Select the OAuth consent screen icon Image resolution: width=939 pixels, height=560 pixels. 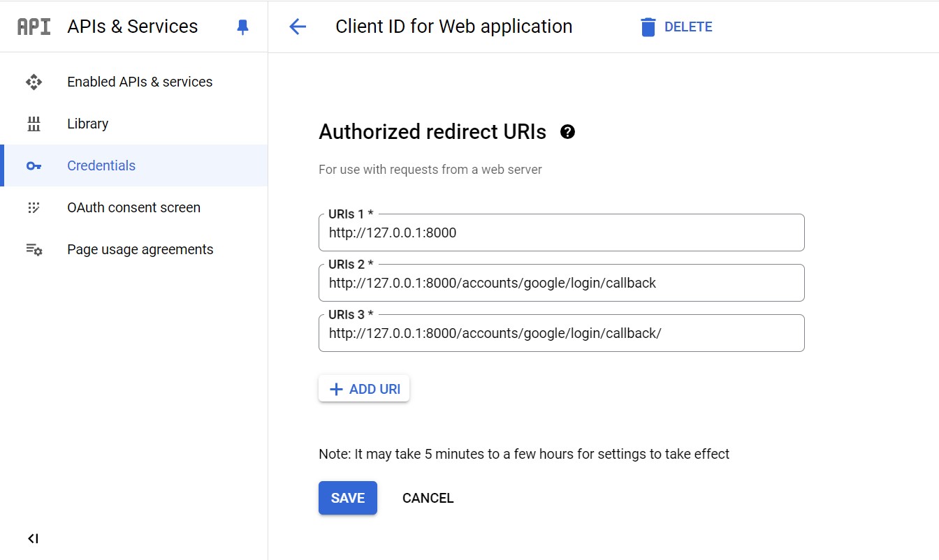pos(34,207)
